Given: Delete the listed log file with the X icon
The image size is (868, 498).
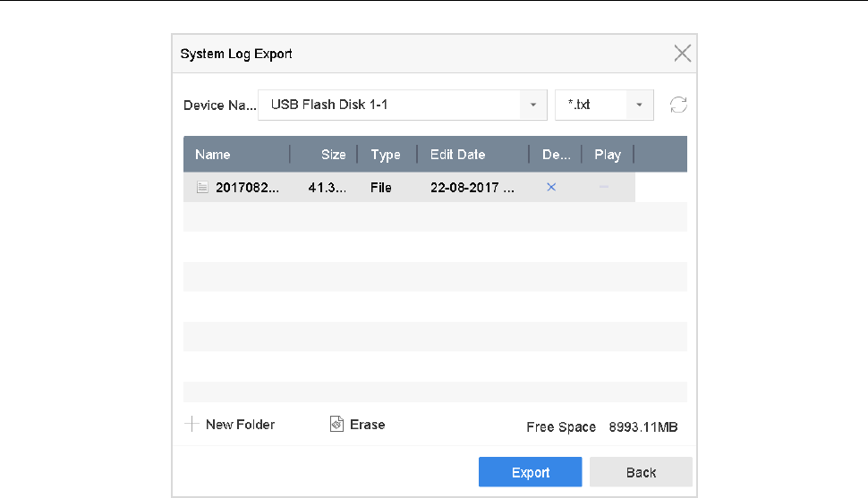Looking at the screenshot, I should pos(551,188).
